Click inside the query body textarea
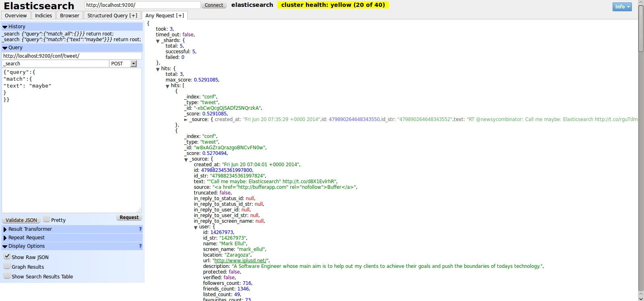This screenshot has width=644, height=301. 72,140
